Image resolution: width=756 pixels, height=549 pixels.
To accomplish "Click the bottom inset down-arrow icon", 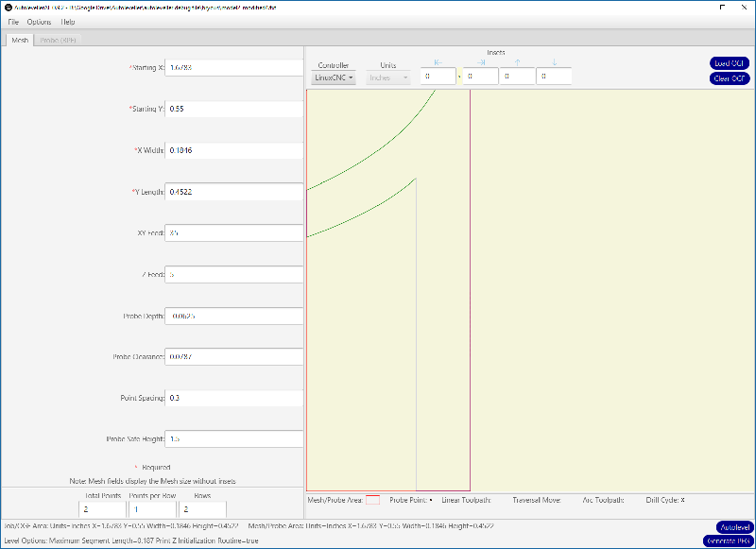I will point(554,62).
